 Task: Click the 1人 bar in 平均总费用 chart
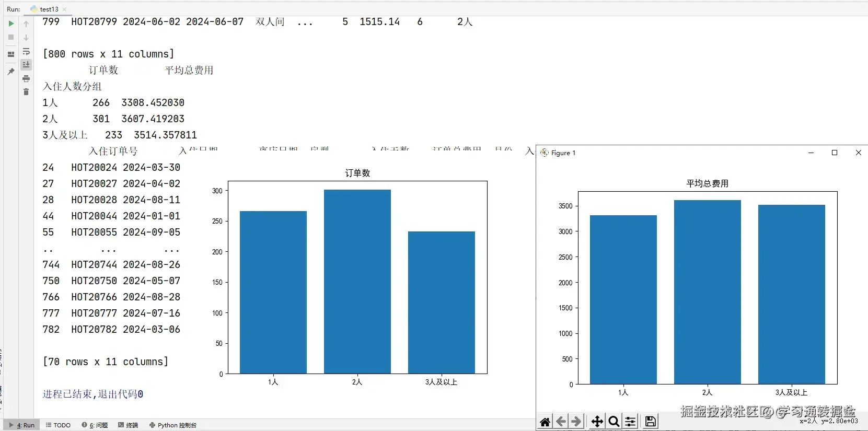pyautogui.click(x=623, y=299)
